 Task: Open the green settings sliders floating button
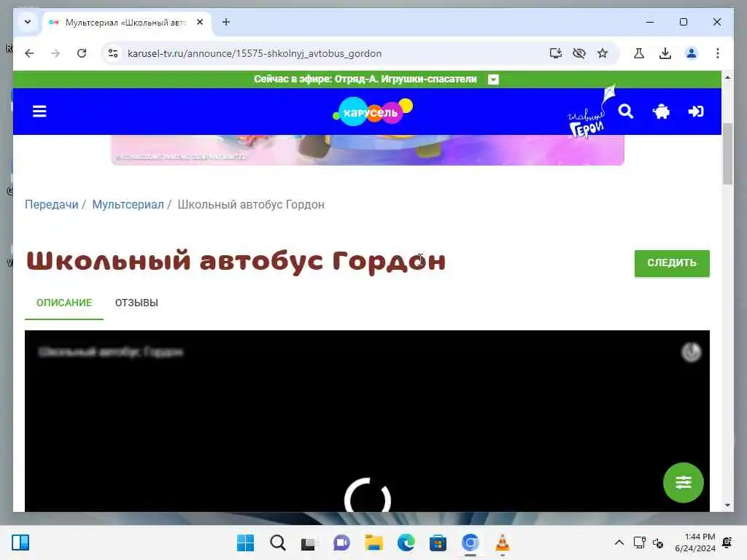[x=683, y=483]
